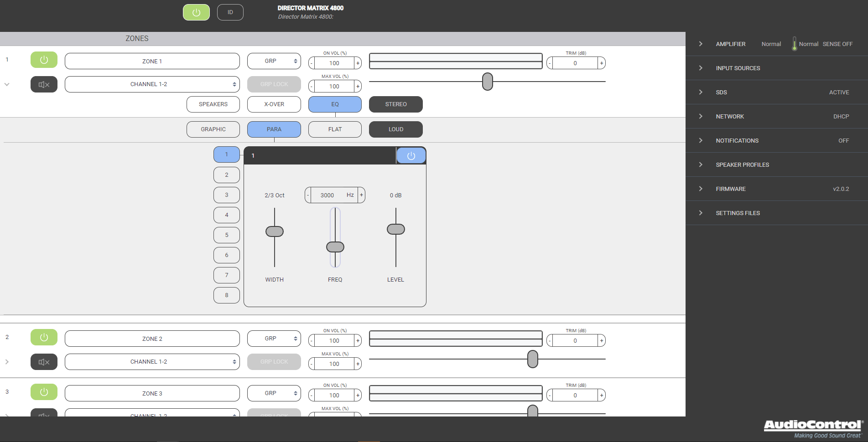Click the ZONE 1 name field

coord(152,61)
